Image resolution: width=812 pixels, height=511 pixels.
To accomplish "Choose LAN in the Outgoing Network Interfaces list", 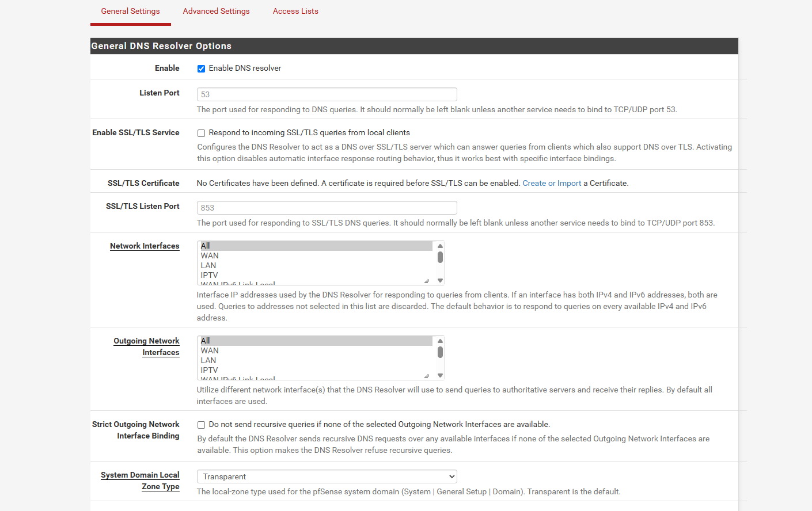I will [208, 361].
